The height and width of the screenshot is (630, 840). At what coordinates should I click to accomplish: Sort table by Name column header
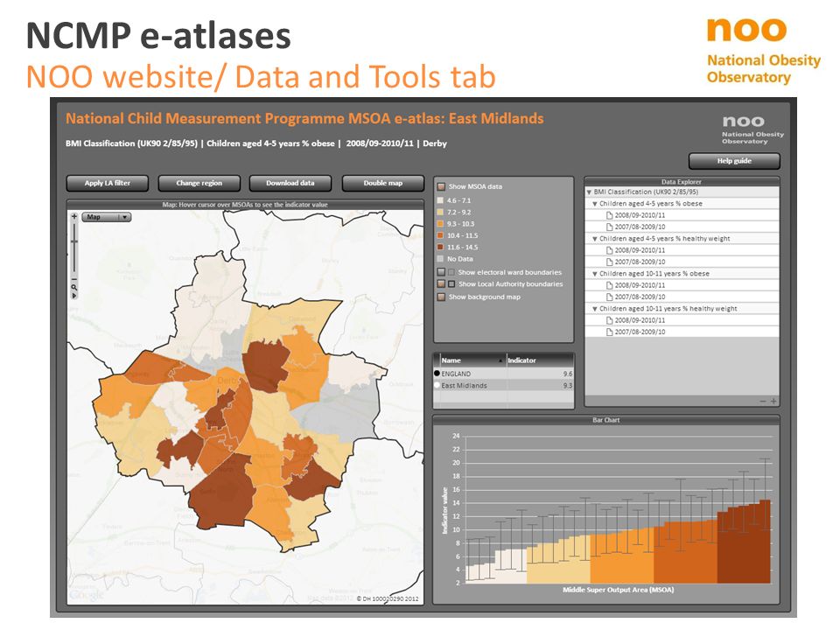(x=473, y=360)
